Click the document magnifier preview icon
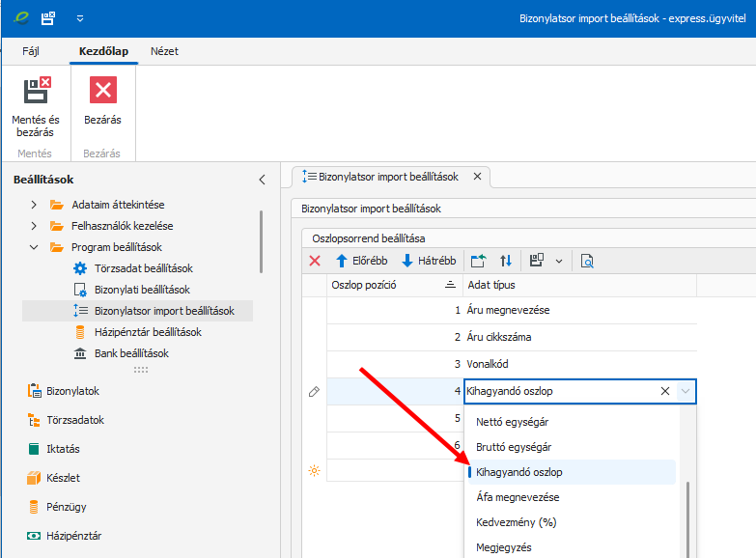 [x=587, y=261]
